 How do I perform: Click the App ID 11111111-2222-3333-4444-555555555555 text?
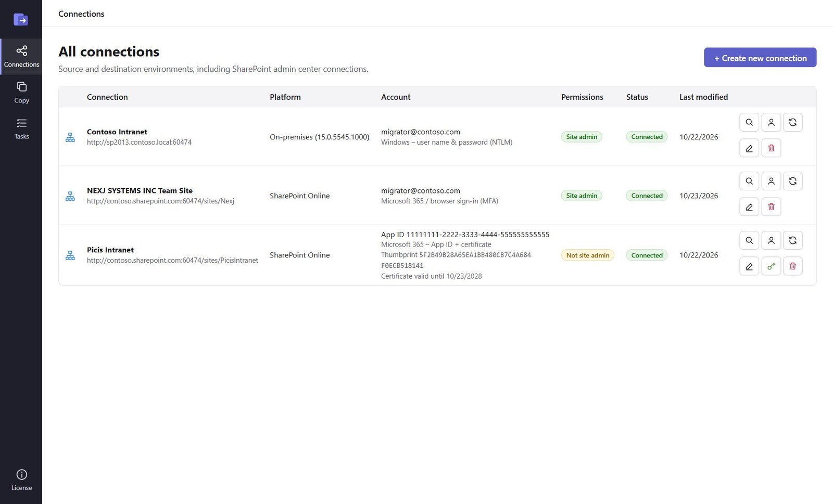click(x=465, y=235)
